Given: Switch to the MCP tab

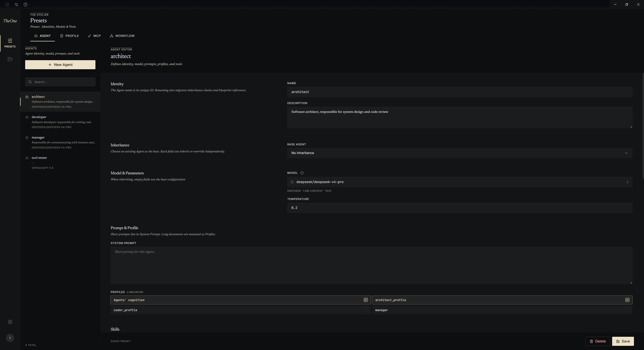Looking at the screenshot, I should pos(94,36).
